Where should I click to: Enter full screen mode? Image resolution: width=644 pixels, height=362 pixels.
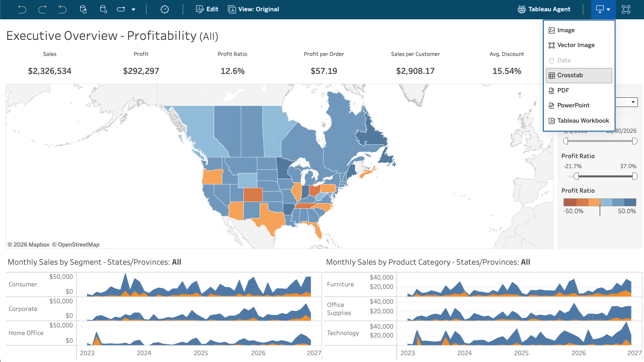626,9
